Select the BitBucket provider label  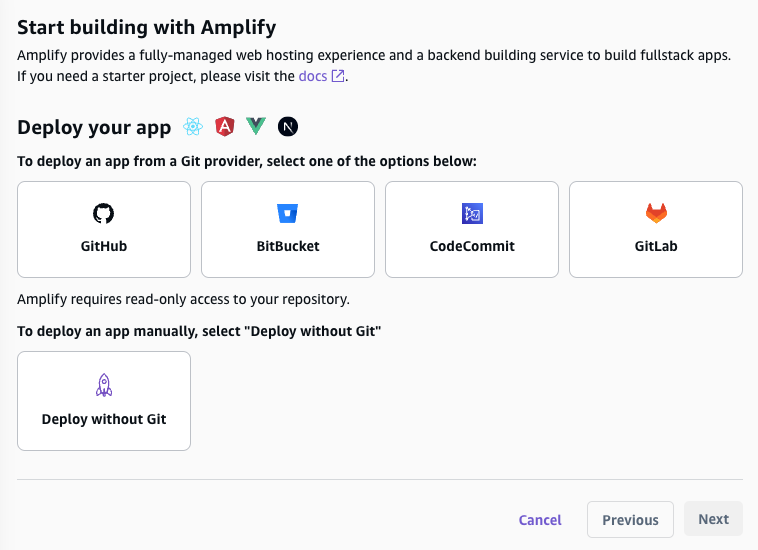288,245
